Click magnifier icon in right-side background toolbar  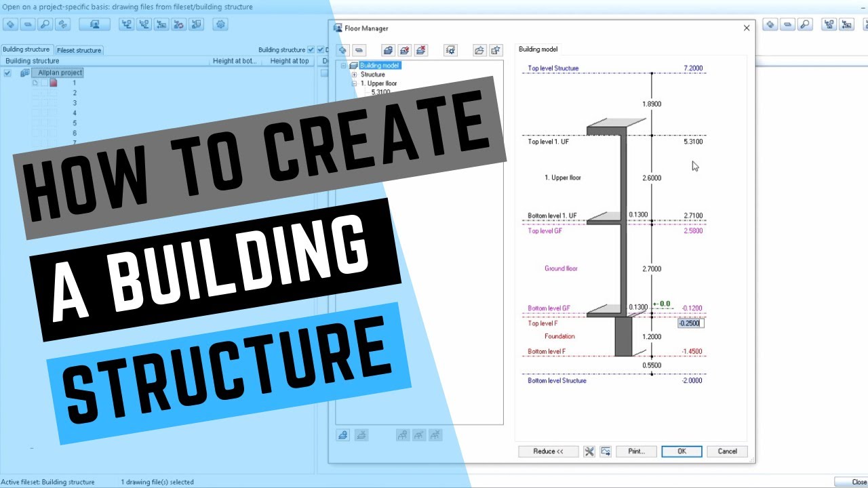click(804, 24)
